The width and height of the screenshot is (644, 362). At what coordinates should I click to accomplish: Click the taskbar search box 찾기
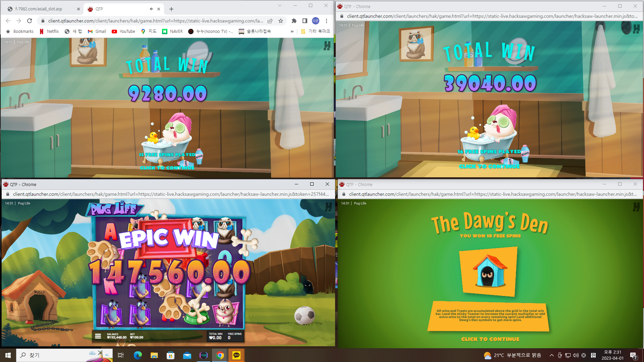(x=64, y=355)
